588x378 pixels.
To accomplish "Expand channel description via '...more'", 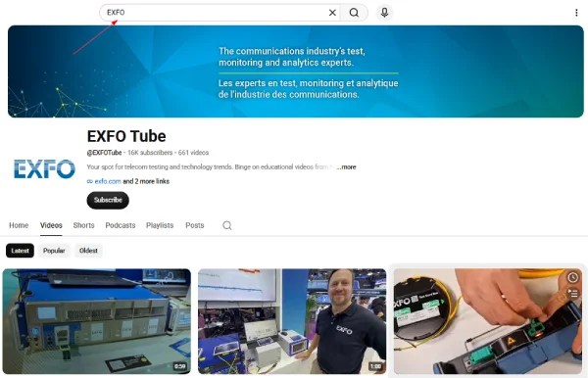I will pos(347,167).
